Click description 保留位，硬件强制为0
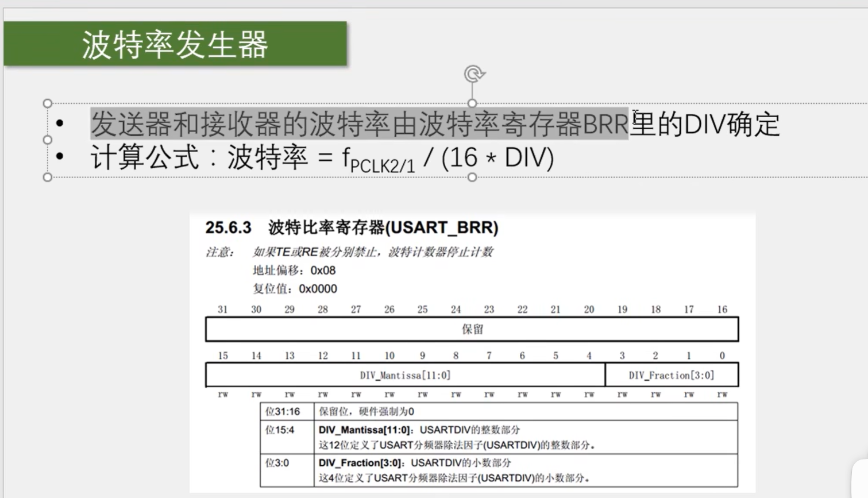 [367, 411]
